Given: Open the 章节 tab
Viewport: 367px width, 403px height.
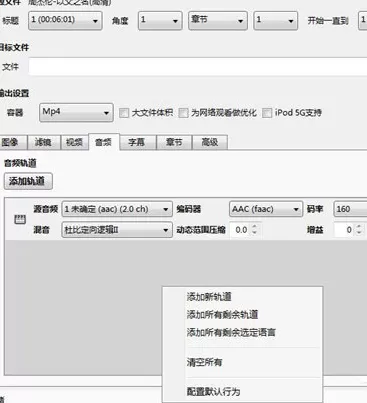Looking at the screenshot, I should click(x=174, y=143).
